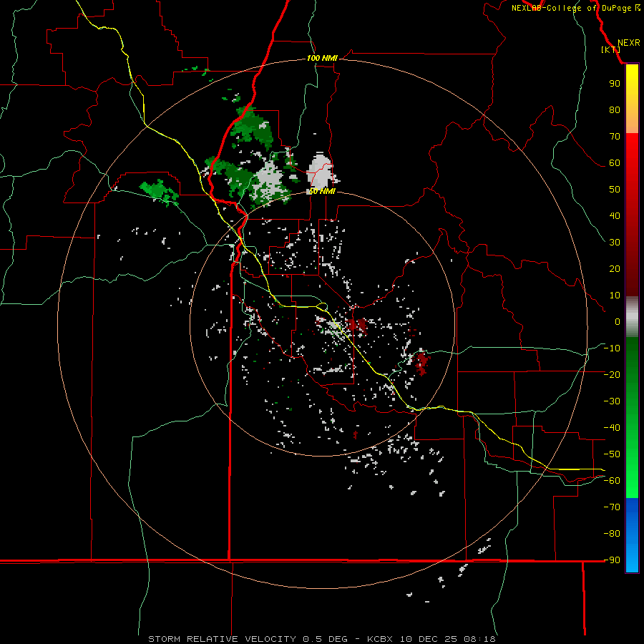Pick the yellow segment atop the color bar

coord(632,99)
